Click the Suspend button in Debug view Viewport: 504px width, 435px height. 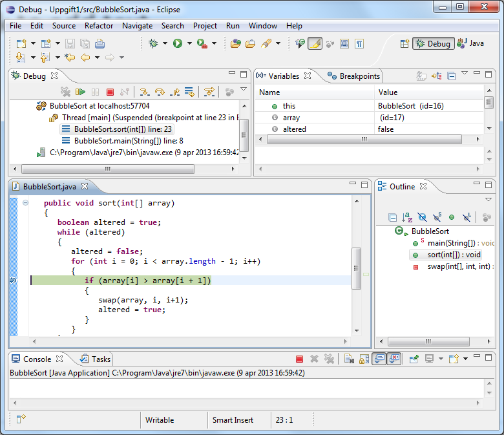point(95,92)
